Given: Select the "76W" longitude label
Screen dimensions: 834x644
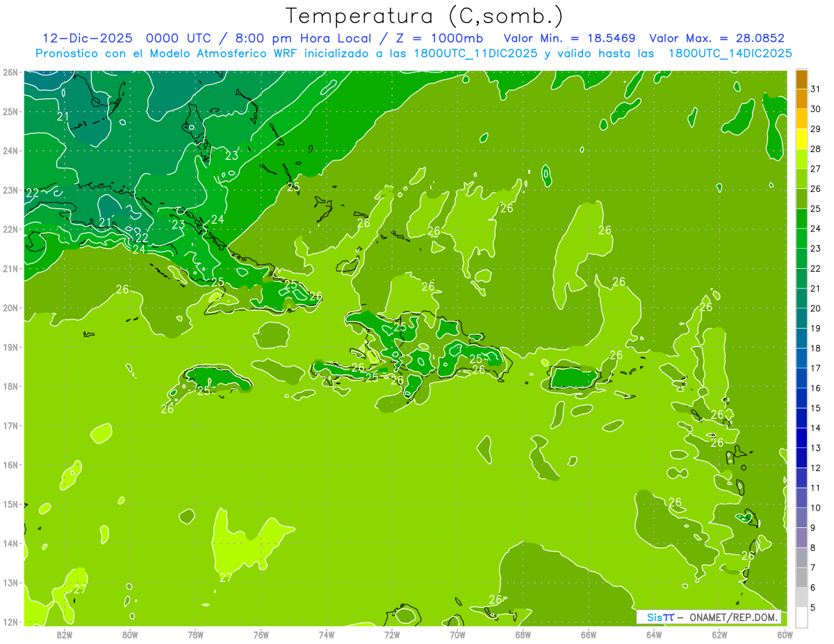Looking at the screenshot, I should (261, 634).
